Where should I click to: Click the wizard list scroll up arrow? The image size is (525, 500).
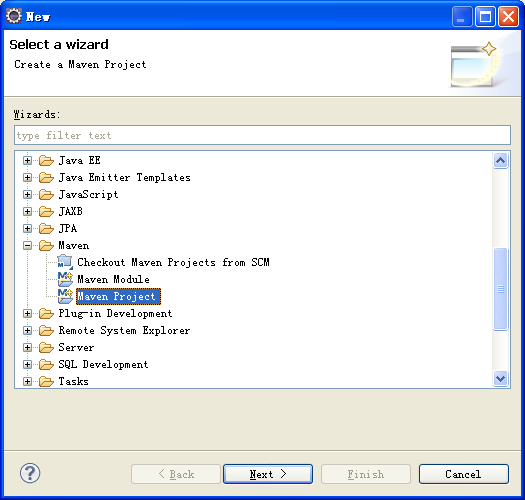coord(501,161)
